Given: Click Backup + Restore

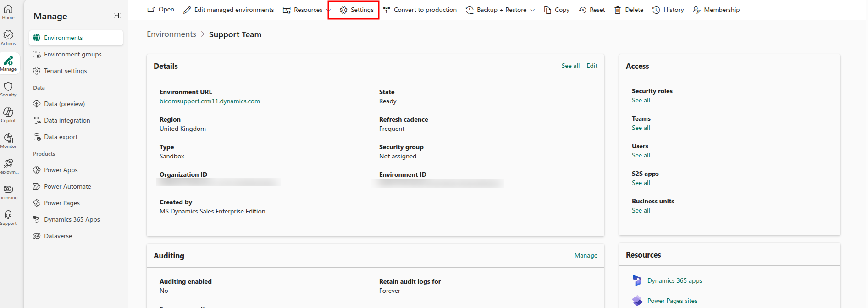Looking at the screenshot, I should click(x=496, y=10).
